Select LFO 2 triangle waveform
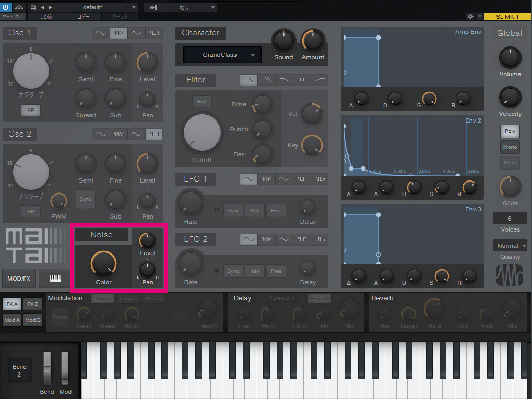 pyautogui.click(x=284, y=240)
